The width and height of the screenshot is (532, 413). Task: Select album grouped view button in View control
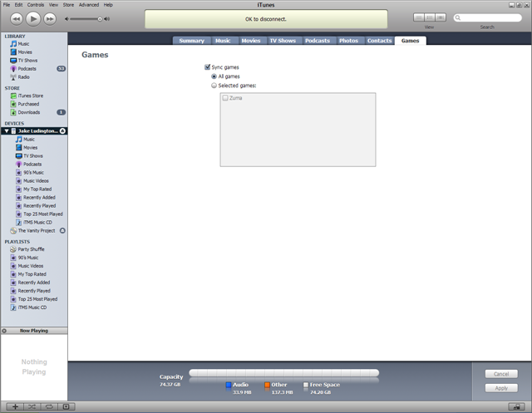click(x=430, y=17)
